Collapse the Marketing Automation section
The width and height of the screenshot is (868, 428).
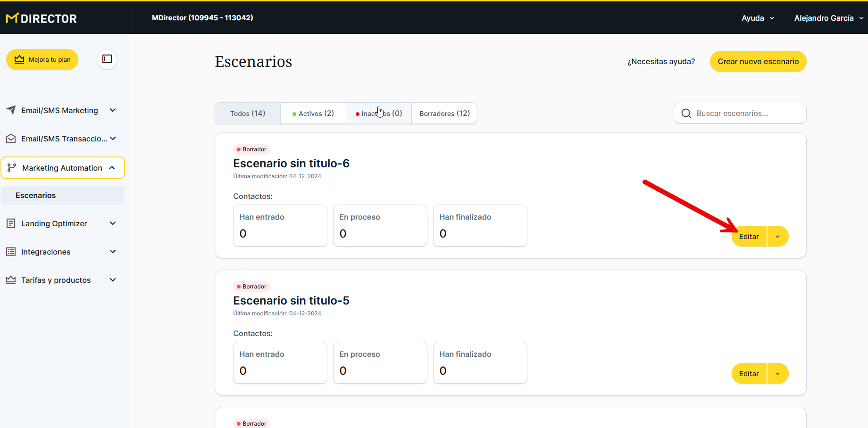[112, 168]
